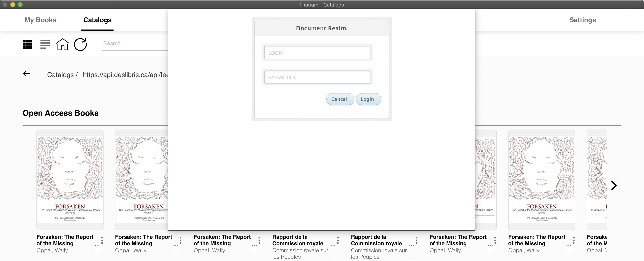Screen dimensions: 644x261
Task: Cancel the Document Realm login dialog
Action: (340, 99)
